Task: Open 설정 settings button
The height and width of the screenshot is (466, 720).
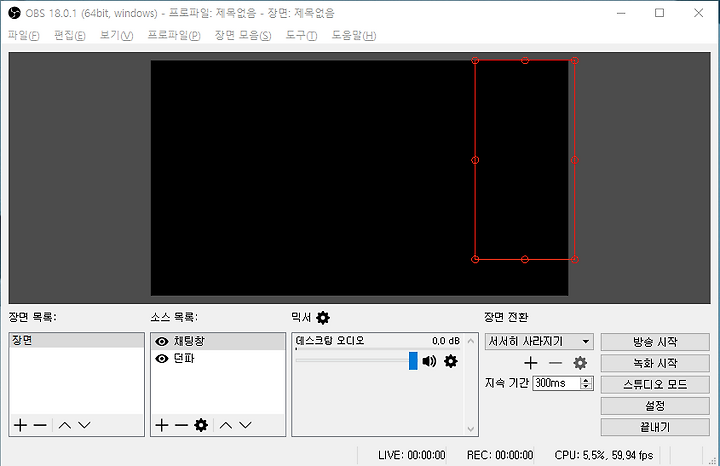Action: [x=655, y=406]
